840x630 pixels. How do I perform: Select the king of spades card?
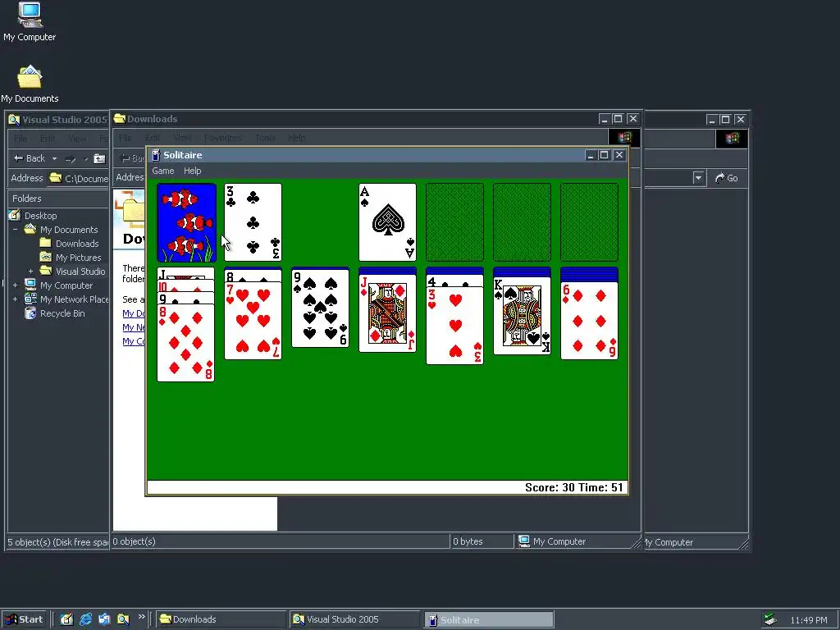(x=522, y=316)
